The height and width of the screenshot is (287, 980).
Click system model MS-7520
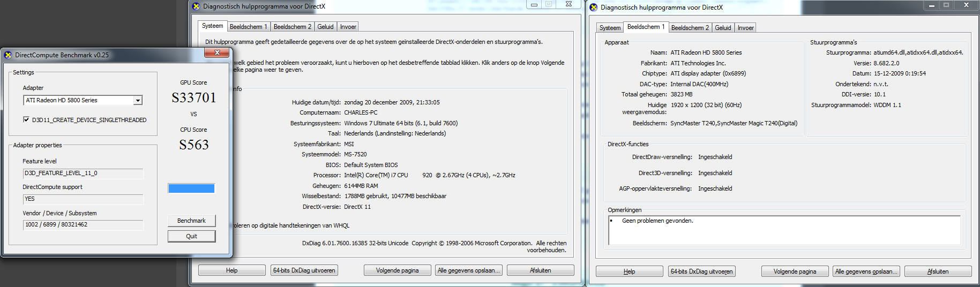coord(356,154)
